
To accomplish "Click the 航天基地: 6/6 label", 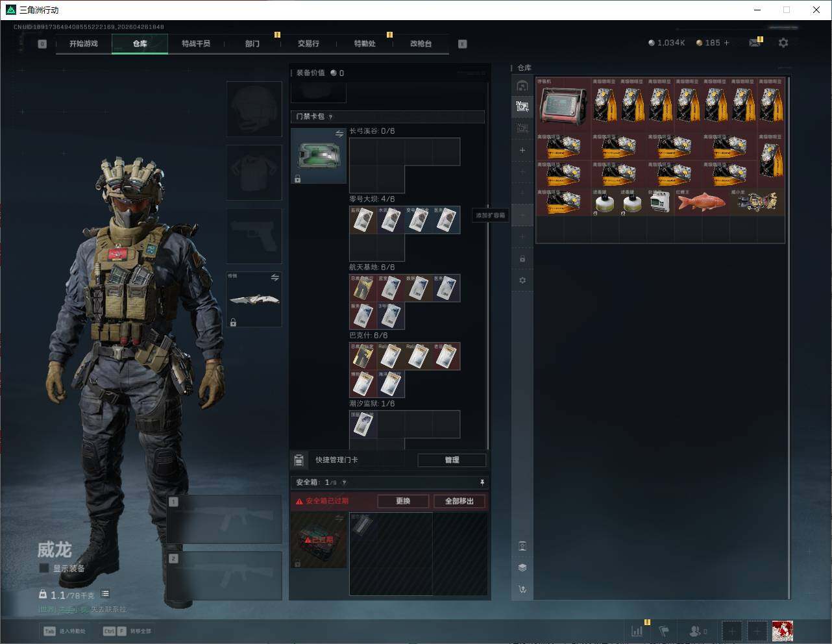I will (372, 267).
